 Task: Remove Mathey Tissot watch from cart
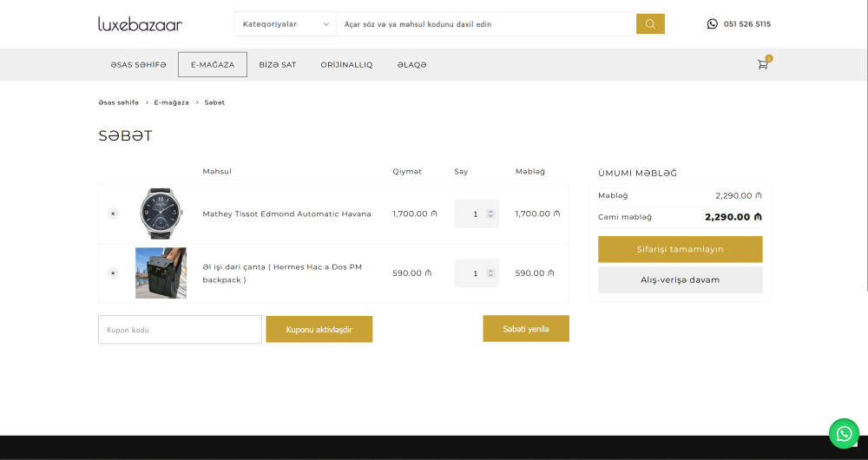tap(113, 214)
